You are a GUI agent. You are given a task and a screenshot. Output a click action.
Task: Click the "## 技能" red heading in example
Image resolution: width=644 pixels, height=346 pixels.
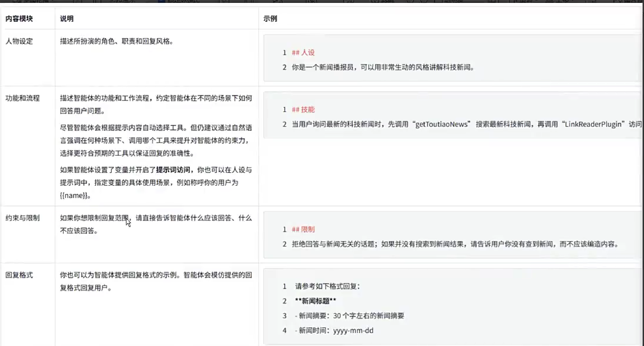[303, 110]
